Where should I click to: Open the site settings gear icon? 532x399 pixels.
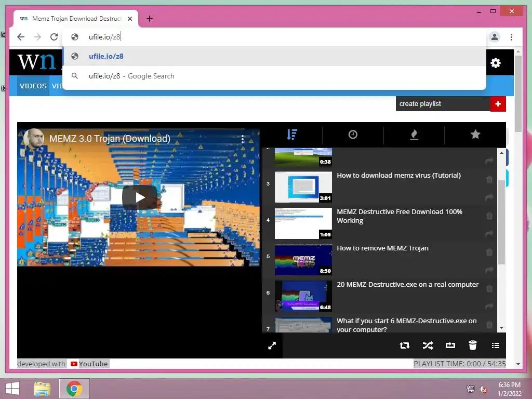(x=495, y=63)
